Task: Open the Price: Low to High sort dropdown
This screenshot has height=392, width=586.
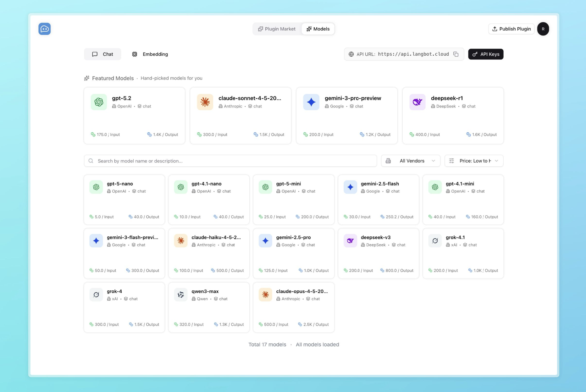Action: point(474,161)
